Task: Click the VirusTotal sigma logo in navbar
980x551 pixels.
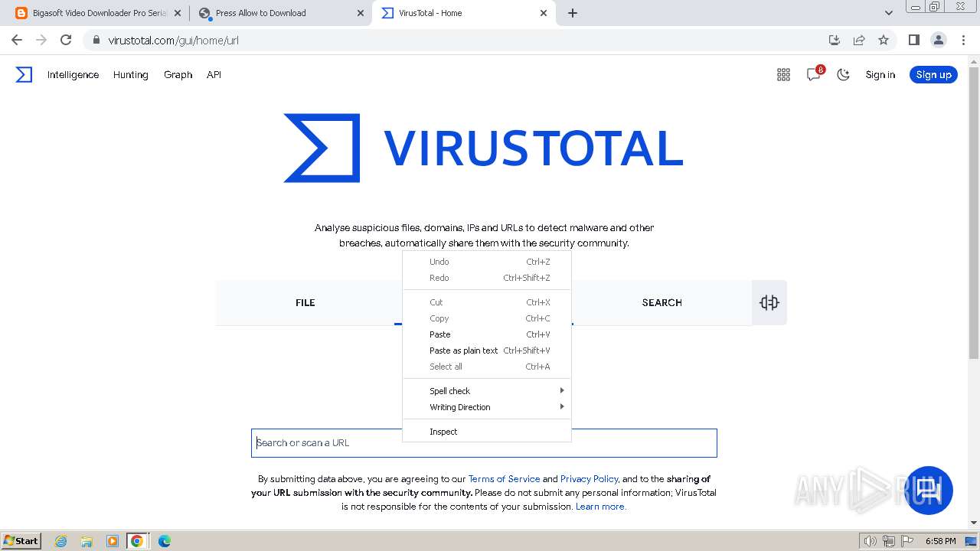Action: coord(24,74)
